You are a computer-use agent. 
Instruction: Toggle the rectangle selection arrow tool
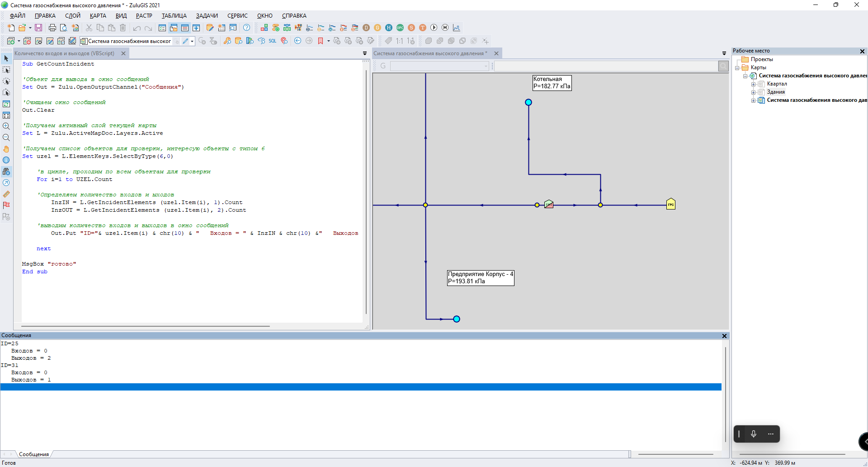6,70
